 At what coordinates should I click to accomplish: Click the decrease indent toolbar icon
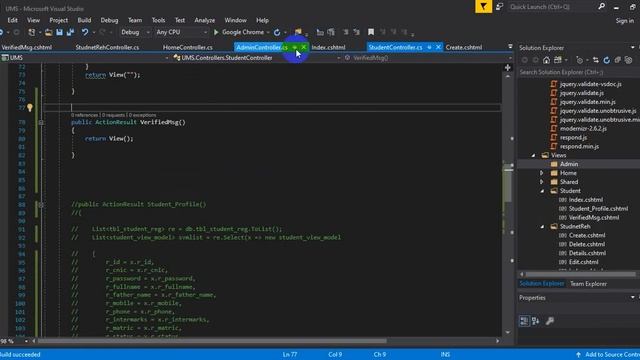pos(320,32)
